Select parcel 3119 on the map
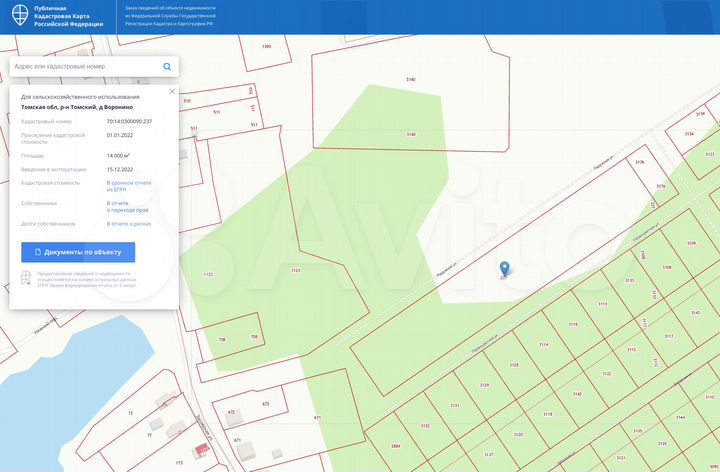The height and width of the screenshot is (472, 720). pos(572,325)
